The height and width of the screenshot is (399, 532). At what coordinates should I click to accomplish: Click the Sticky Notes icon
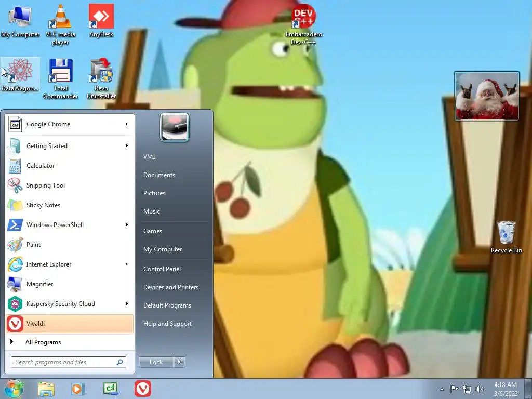click(x=15, y=205)
